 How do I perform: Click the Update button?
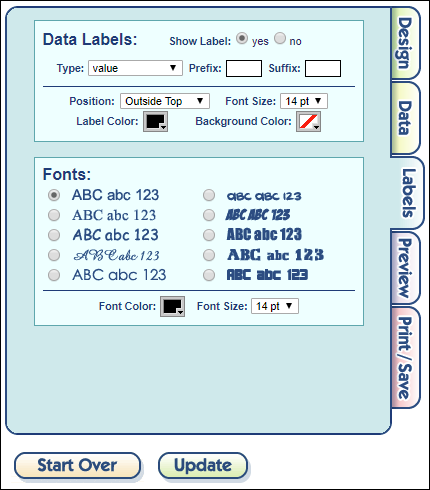click(x=203, y=465)
